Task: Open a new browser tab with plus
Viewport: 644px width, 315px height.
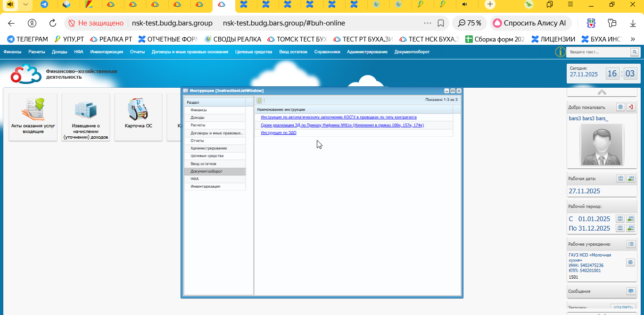Action: point(490,4)
